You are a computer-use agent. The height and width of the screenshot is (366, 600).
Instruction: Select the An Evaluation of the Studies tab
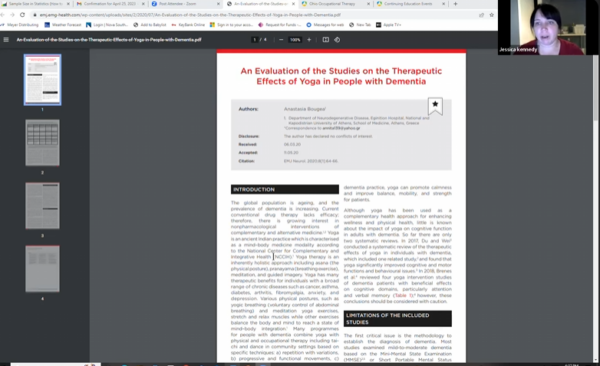[260, 4]
